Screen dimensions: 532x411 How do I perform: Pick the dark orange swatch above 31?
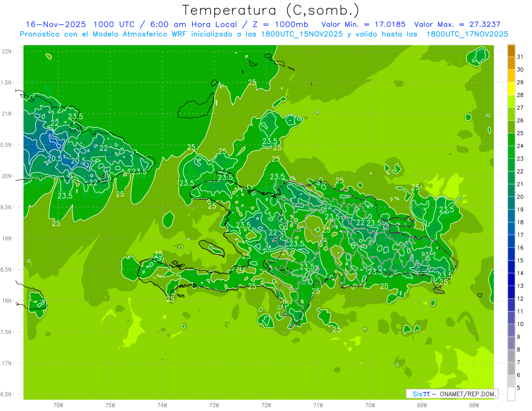click(x=512, y=51)
